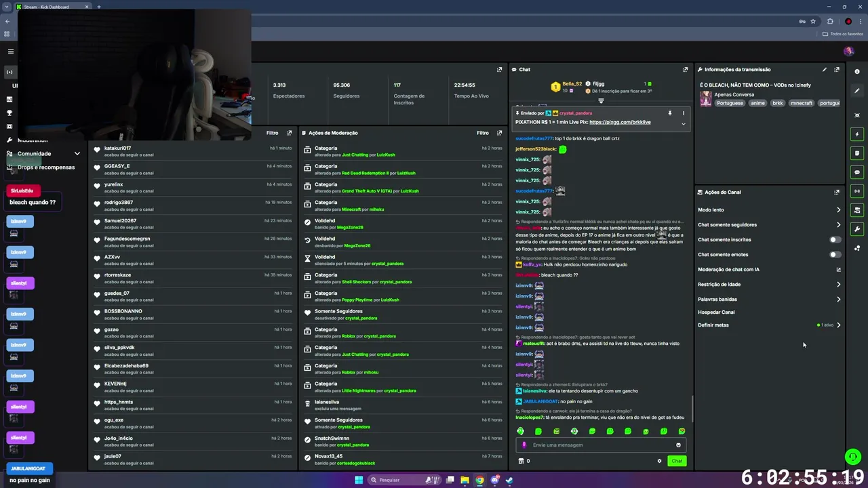Open File Explorer from the taskbar

(465, 480)
